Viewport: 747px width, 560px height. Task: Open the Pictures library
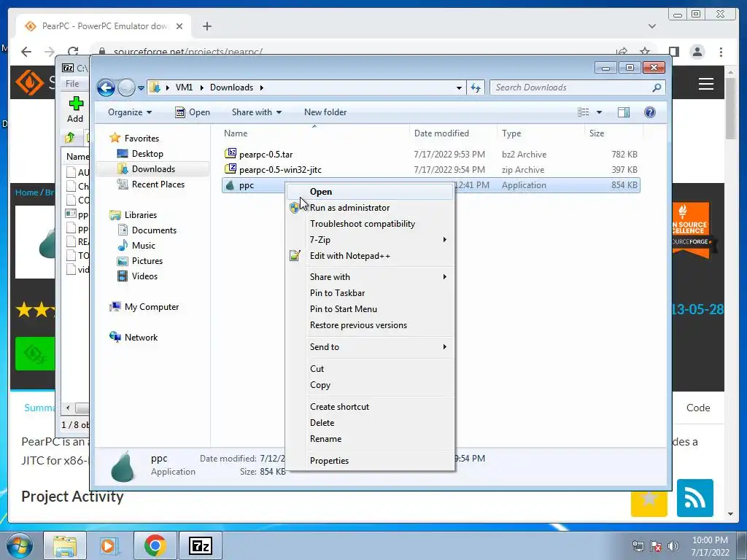(x=147, y=261)
